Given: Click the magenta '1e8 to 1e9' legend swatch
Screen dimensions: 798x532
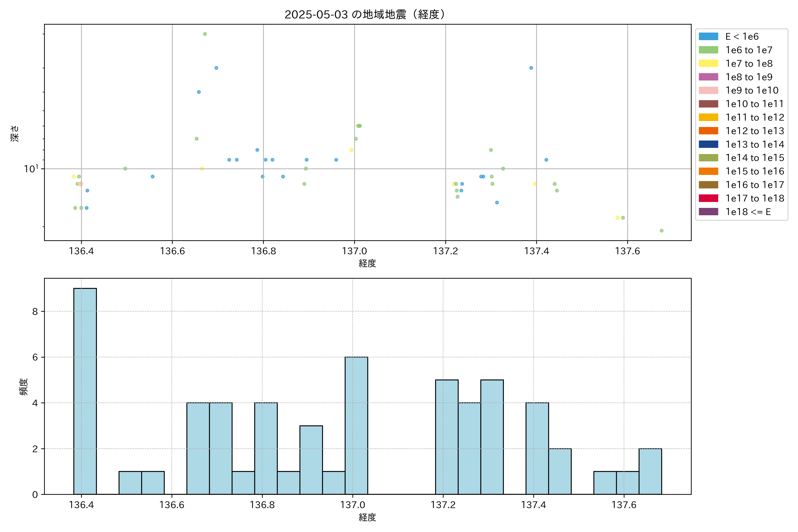Looking at the screenshot, I should pyautogui.click(x=708, y=77).
